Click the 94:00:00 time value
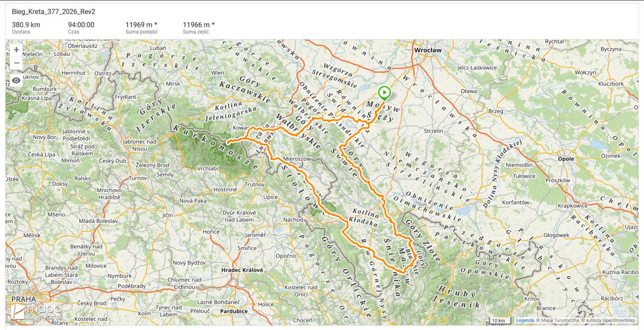Image resolution: width=644 pixels, height=330 pixels. (81, 24)
